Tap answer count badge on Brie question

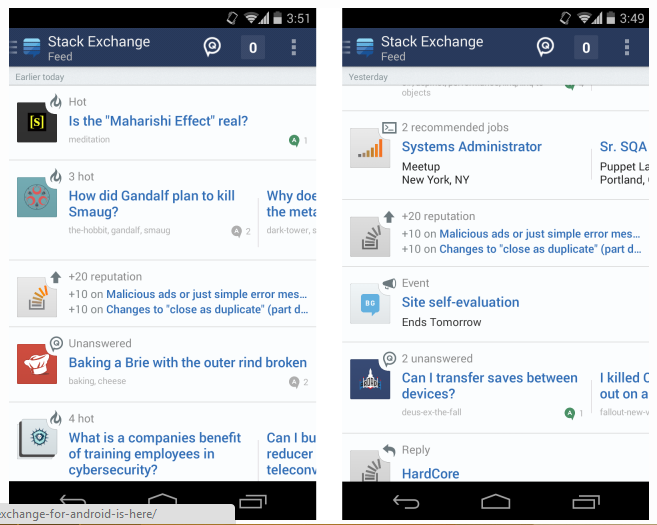tap(294, 382)
